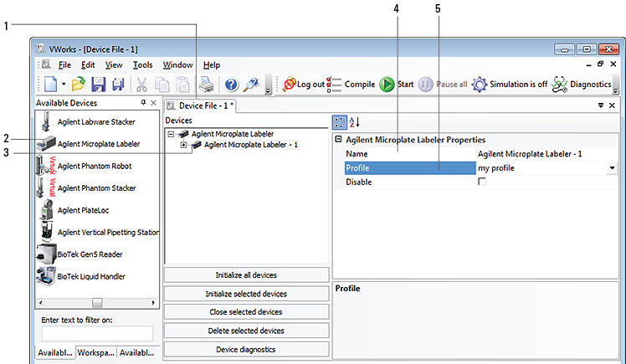Click the New file toolbar icon
Screen dimensions: 626x364
[50, 85]
